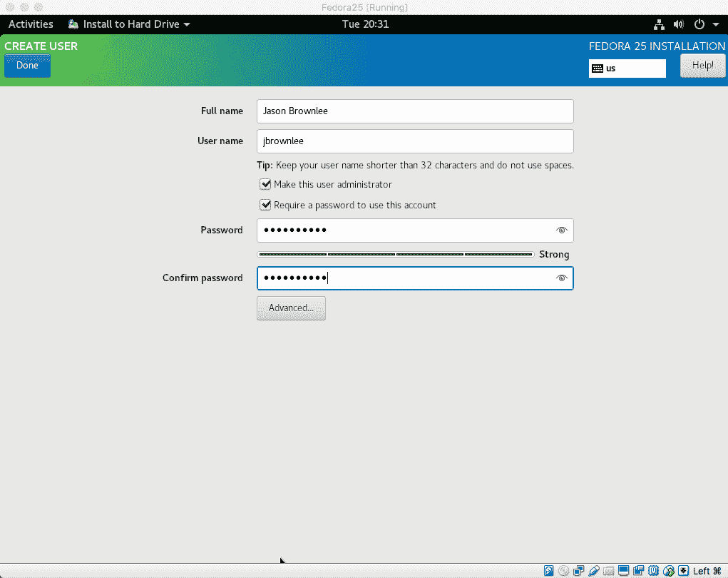Click the Strong password strength label
Image resolution: width=728 pixels, height=578 pixels.
coord(554,255)
